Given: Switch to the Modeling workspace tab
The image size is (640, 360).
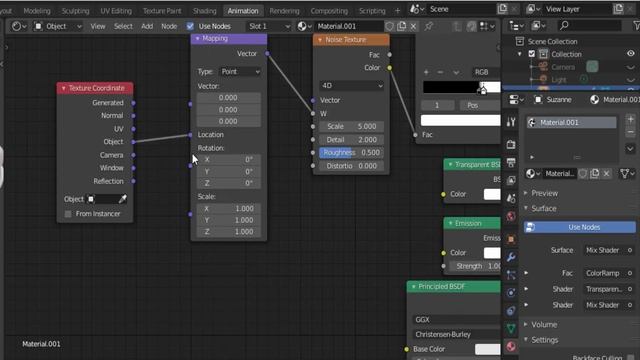Looking at the screenshot, I should click(x=37, y=11).
